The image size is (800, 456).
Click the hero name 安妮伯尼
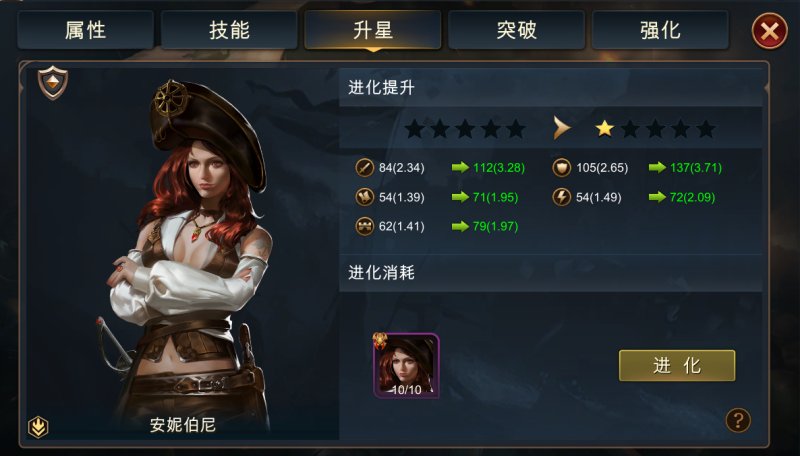183,424
